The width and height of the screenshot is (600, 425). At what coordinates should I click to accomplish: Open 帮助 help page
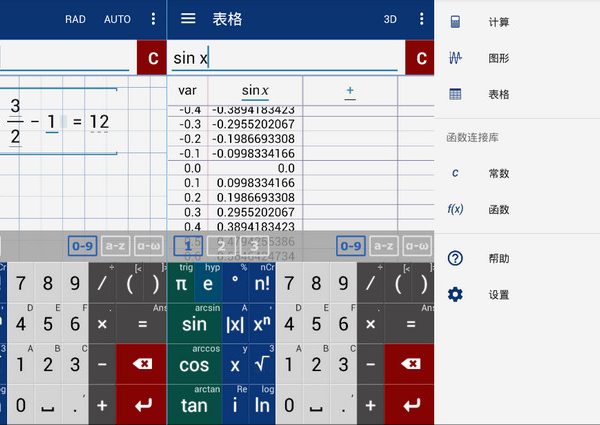(x=498, y=258)
